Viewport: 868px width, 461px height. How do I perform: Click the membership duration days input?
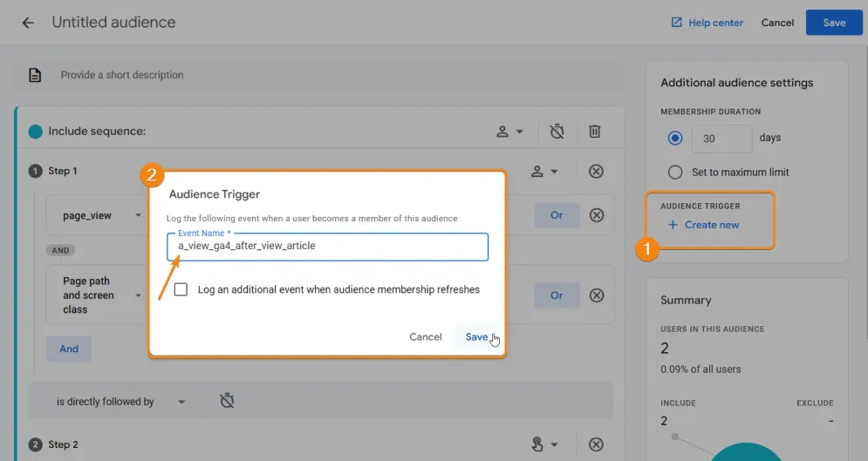click(721, 139)
